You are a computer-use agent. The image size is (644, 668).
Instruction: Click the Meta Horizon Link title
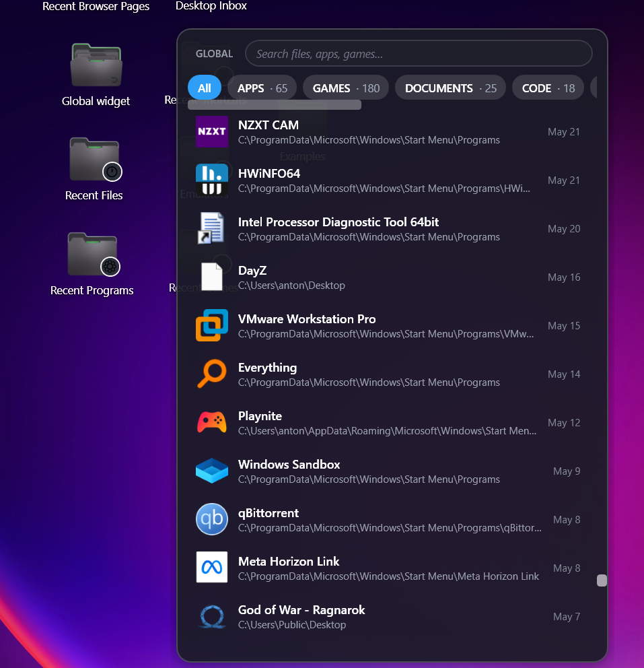pyautogui.click(x=289, y=562)
